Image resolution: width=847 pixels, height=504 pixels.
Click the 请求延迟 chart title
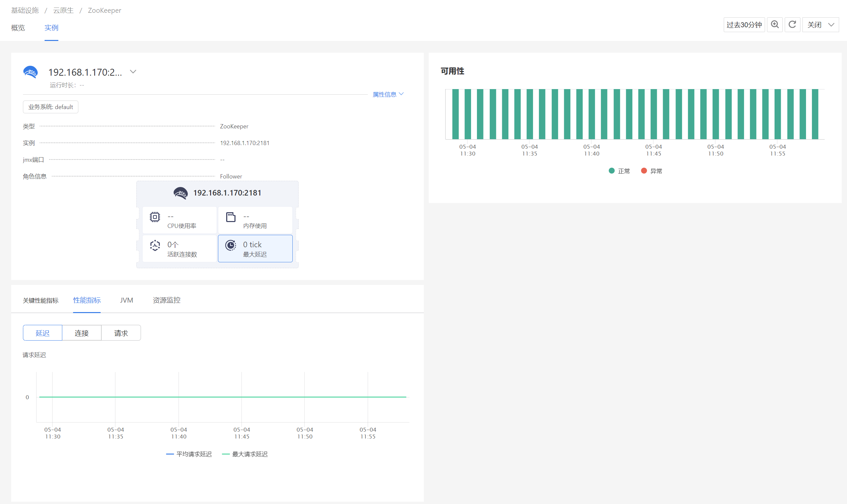(34, 355)
